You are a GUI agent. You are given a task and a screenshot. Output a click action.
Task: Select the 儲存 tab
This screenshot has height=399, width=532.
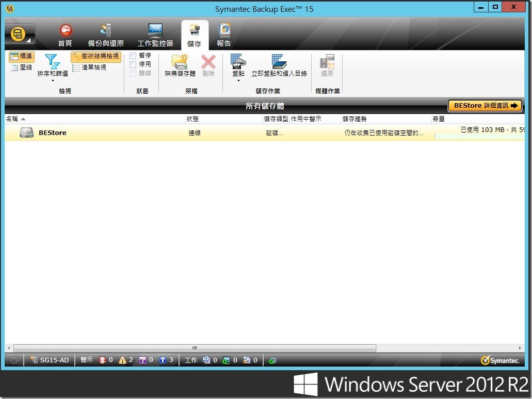(195, 35)
